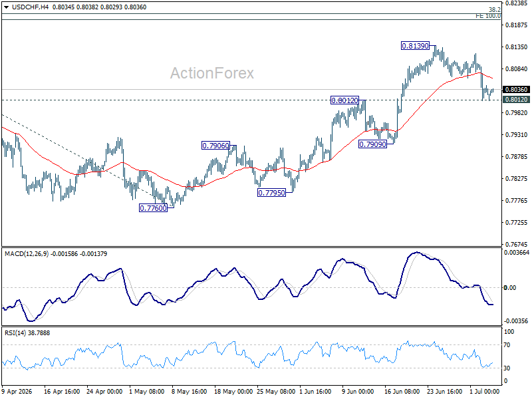Click the FE 100.0 level label
This screenshot has width=532, height=399.
click(x=488, y=16)
